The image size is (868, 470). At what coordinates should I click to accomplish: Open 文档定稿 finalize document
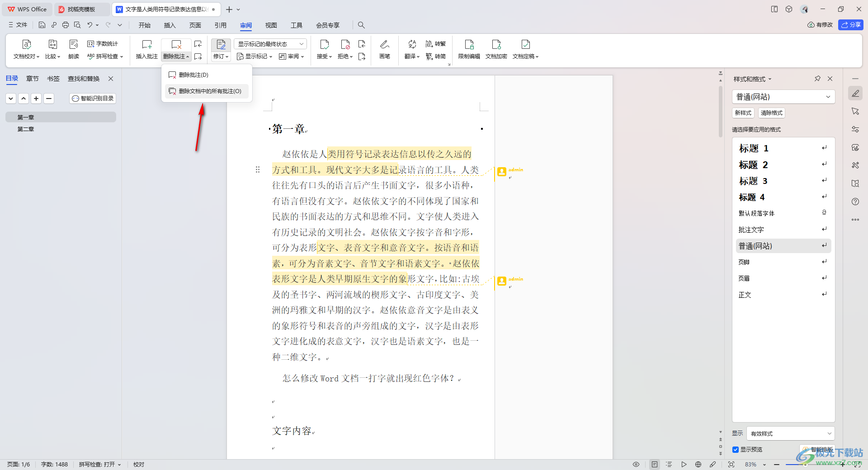pos(525,49)
